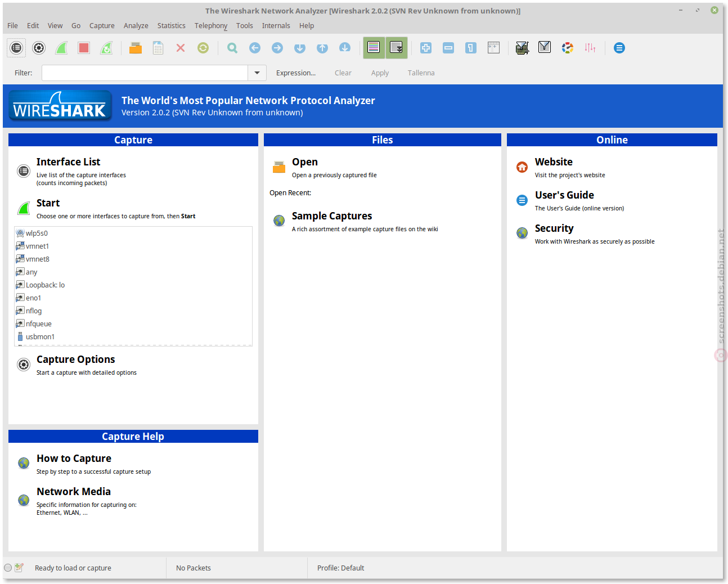728x584 pixels.
Task: Open Capture Options link
Action: point(75,360)
